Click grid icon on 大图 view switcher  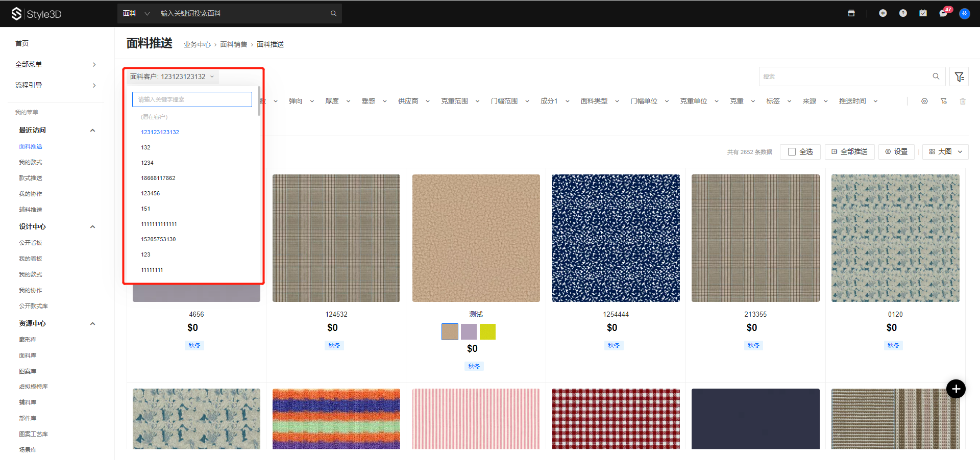tap(932, 151)
